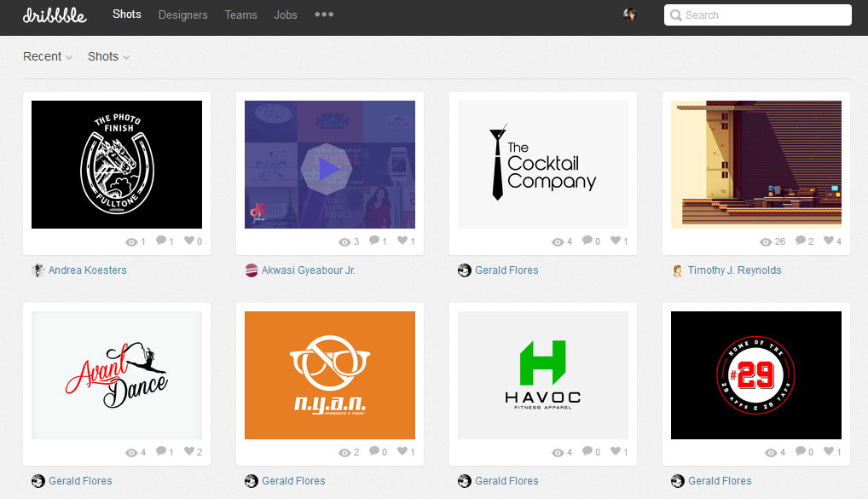Open Gerald Flores link under #29 badge

coord(720,481)
